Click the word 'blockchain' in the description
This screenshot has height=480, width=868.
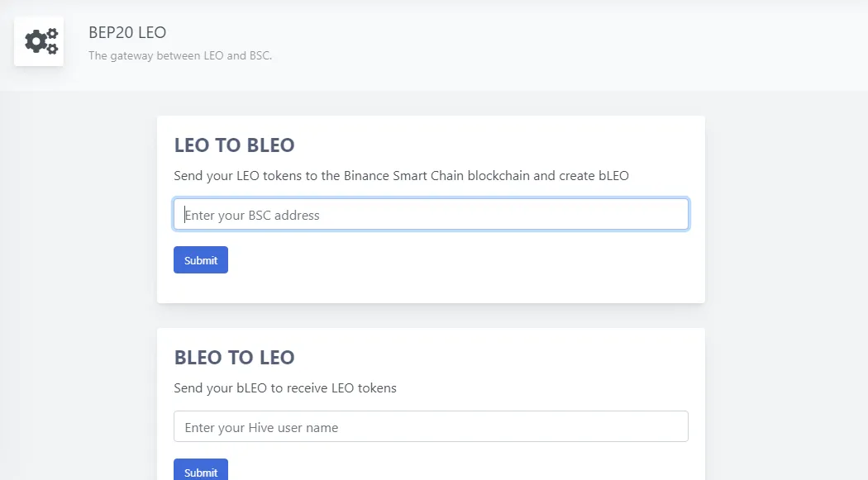tap(498, 176)
